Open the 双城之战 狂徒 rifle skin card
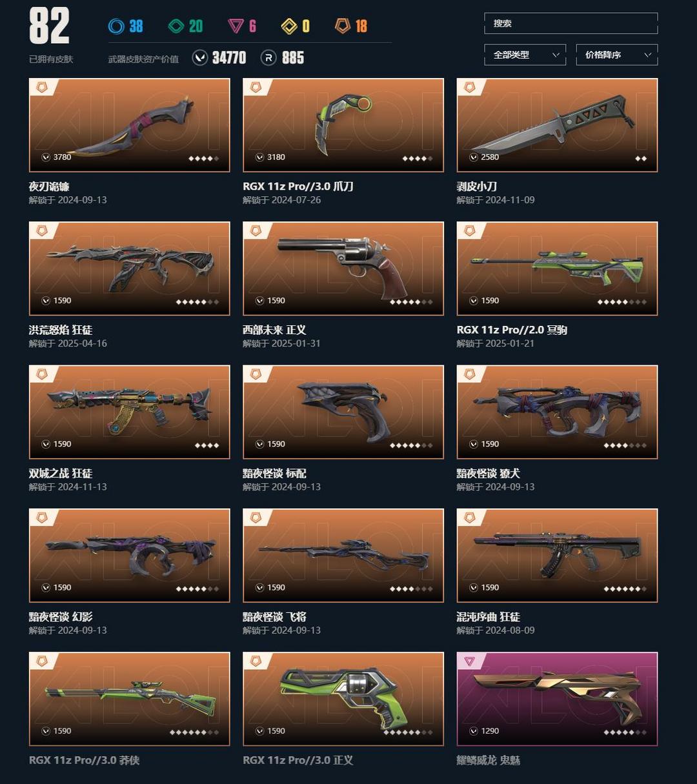Image resolution: width=697 pixels, height=784 pixels. tap(130, 412)
